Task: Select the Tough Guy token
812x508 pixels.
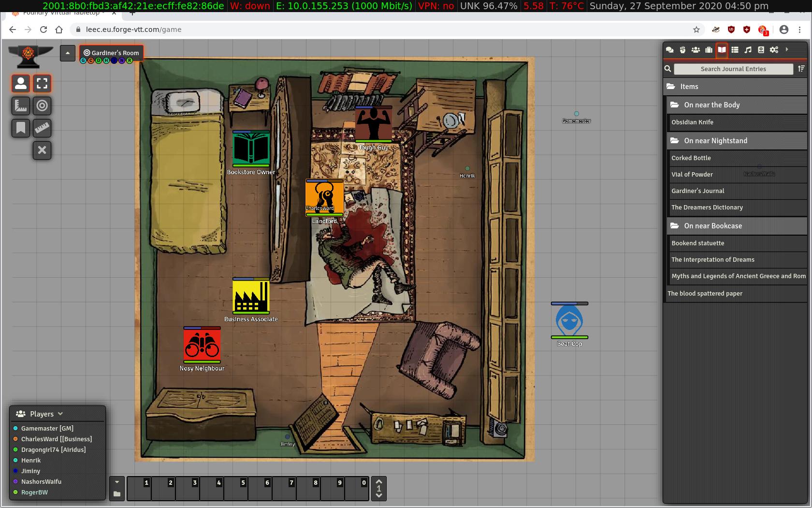Action: coord(373,124)
